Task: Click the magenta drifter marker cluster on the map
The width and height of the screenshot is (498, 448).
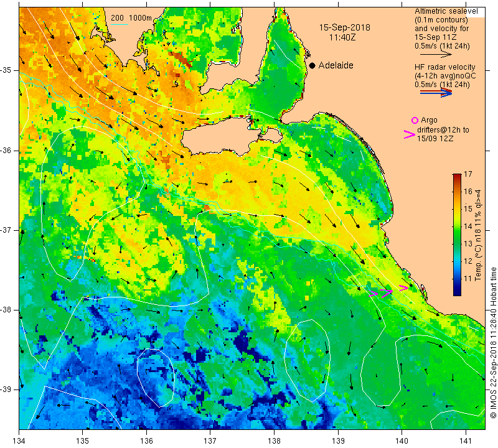Action: pos(388,291)
